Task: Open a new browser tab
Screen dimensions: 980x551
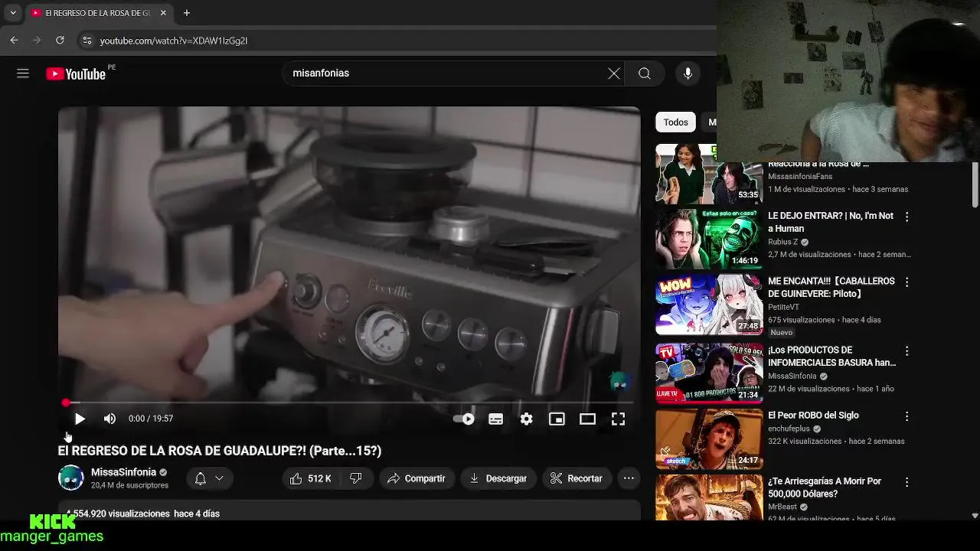Action: 187,13
